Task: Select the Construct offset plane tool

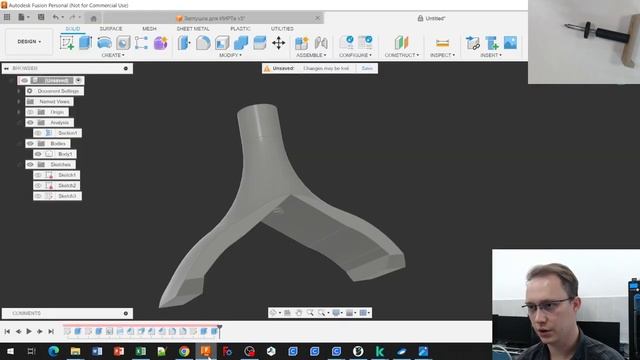Action: [x=401, y=43]
